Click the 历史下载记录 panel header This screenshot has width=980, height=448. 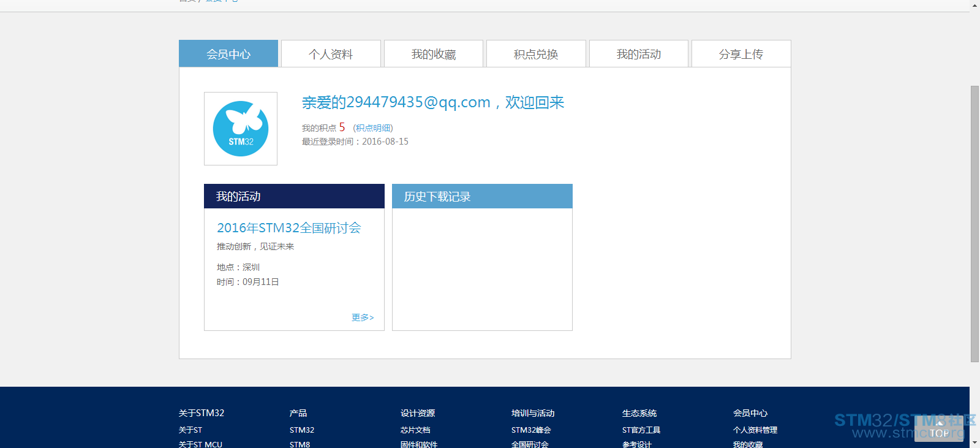pyautogui.click(x=482, y=196)
